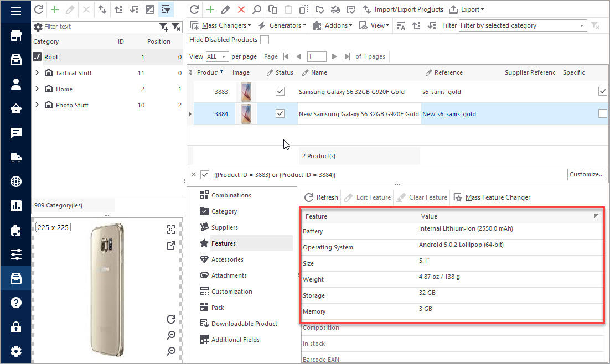
Task: Open the Mass Changers dropdown
Action: (220, 25)
